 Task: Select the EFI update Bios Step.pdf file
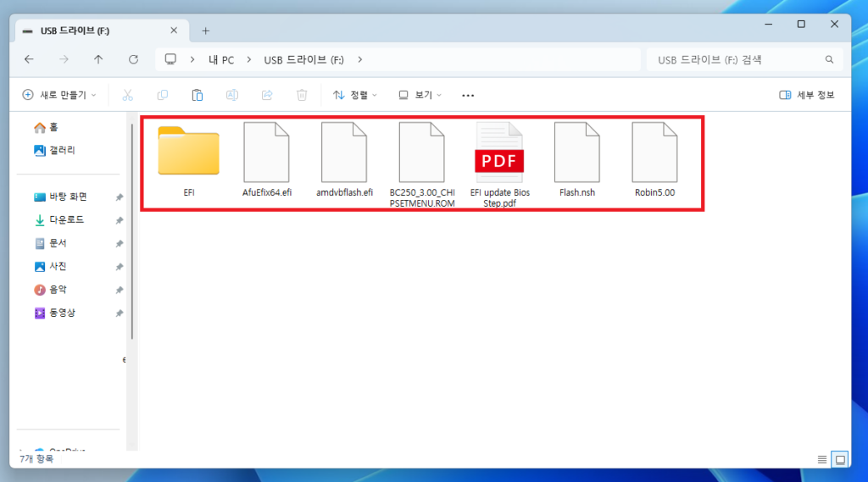point(499,161)
